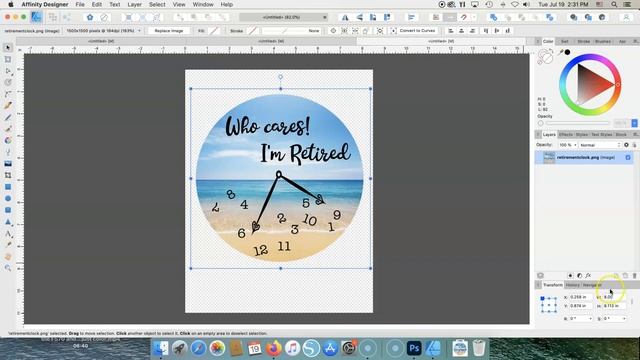Click the Fill swatch in context toolbar
This screenshot has width=640, height=360.
point(214,31)
